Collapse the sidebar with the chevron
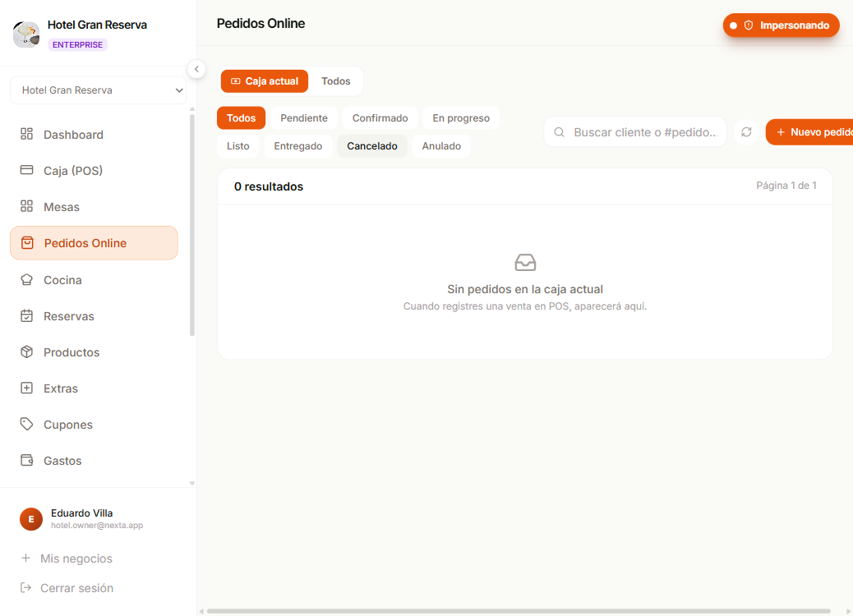The image size is (853, 616). pyautogui.click(x=196, y=69)
